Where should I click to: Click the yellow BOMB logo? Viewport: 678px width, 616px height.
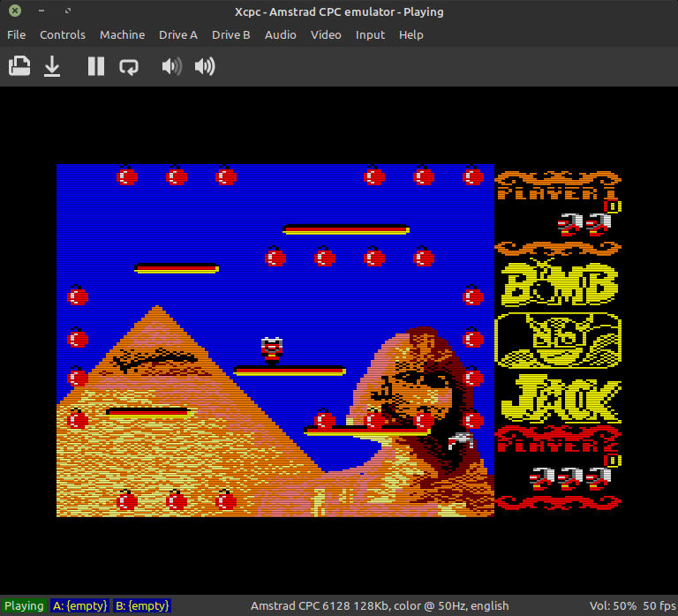point(559,282)
